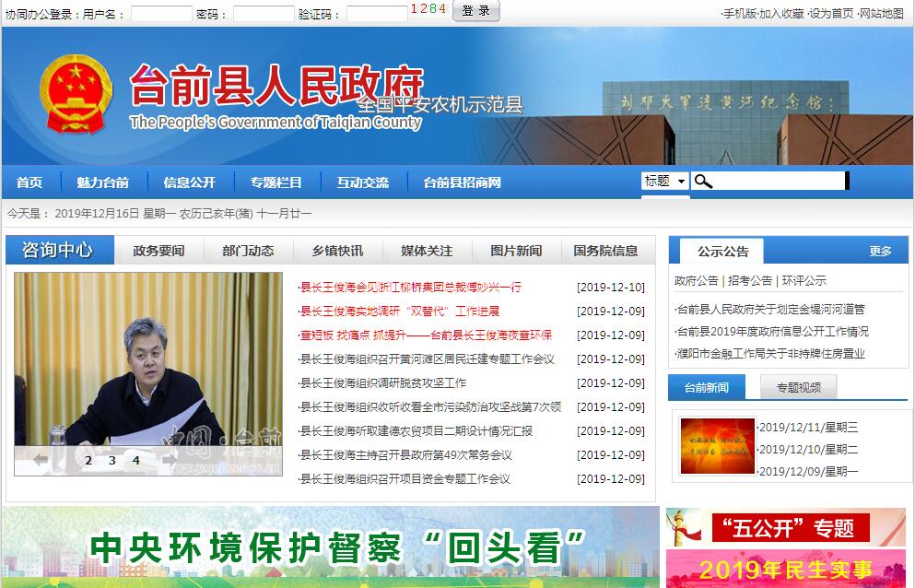915x588 pixels.
Task: Open the 手机版 mobile version link
Action: [x=739, y=14]
